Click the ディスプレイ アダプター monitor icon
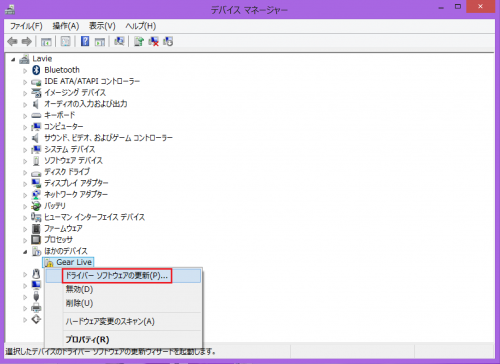The width and height of the screenshot is (500, 364). [x=36, y=183]
